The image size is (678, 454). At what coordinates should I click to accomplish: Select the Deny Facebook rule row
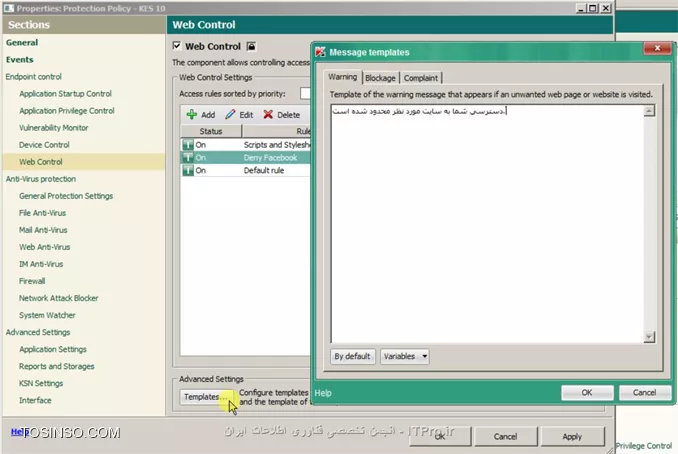coord(245,158)
